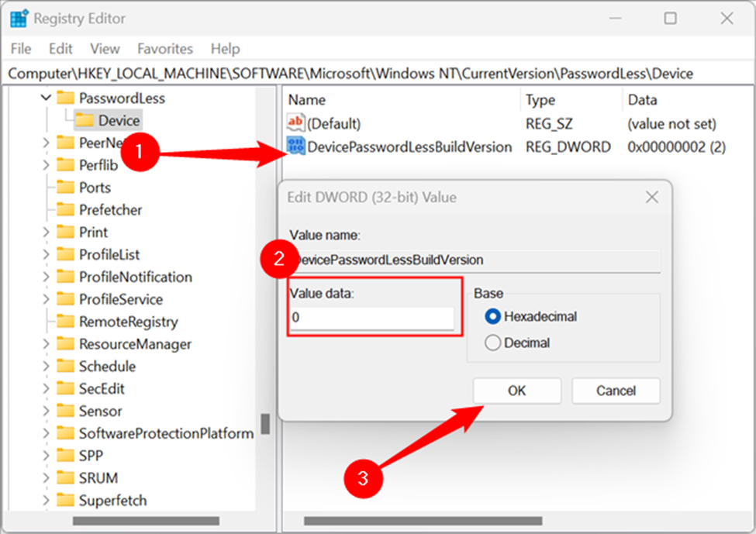Expand the ProfileService key
This screenshot has width=756, height=534.
[x=46, y=299]
